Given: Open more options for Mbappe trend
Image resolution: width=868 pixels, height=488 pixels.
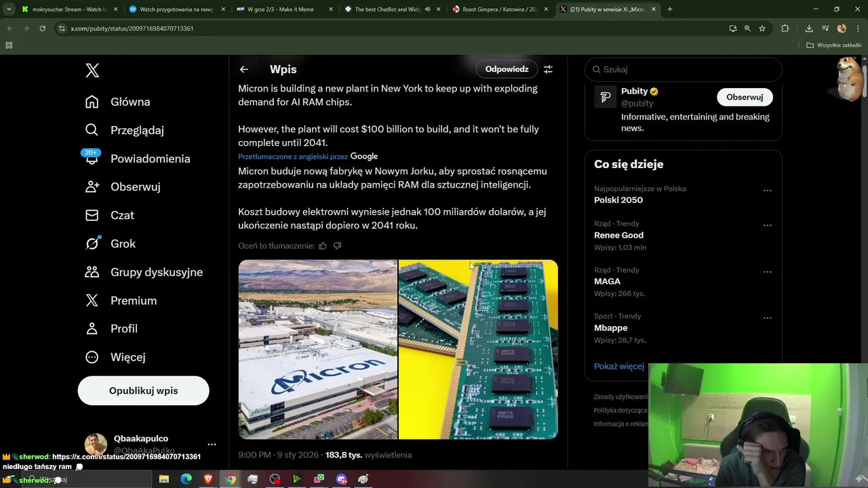Looking at the screenshot, I should [x=767, y=318].
